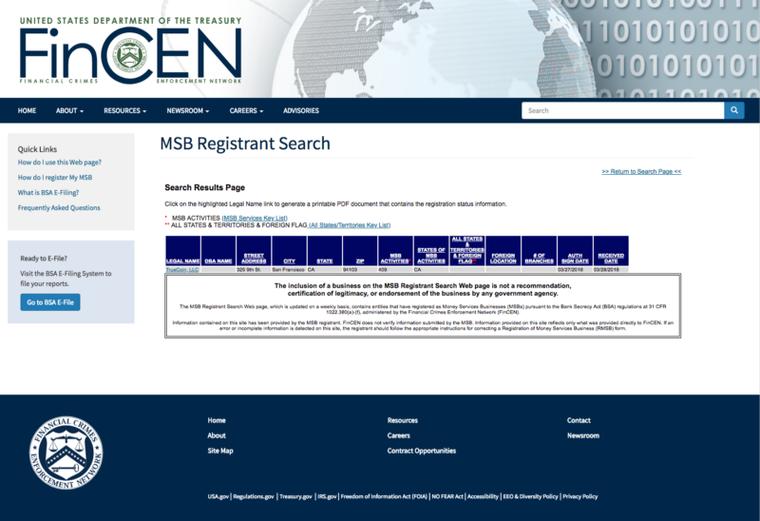Expand the Resources dropdown menu
The image size is (760, 521).
pos(125,111)
